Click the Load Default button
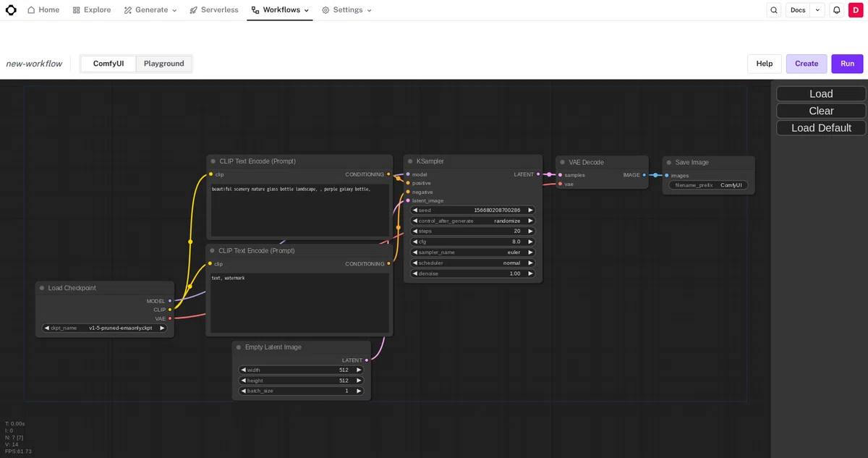The height and width of the screenshot is (458, 868). click(821, 128)
